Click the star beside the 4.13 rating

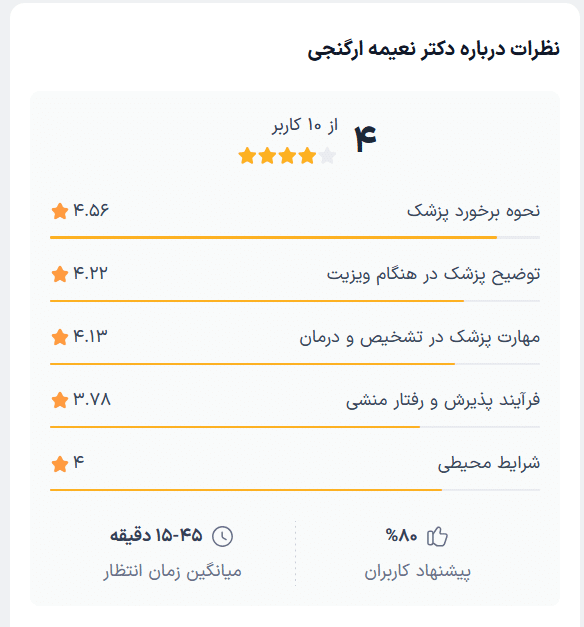click(x=60, y=337)
